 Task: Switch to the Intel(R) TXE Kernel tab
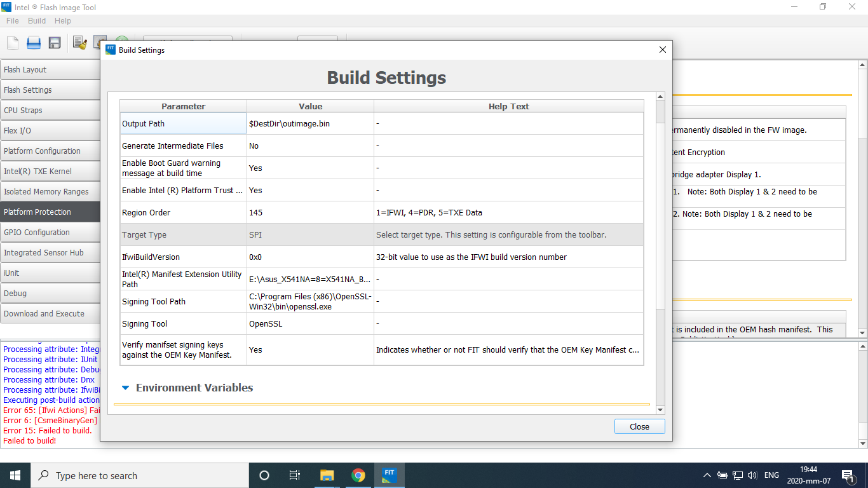pyautogui.click(x=50, y=171)
